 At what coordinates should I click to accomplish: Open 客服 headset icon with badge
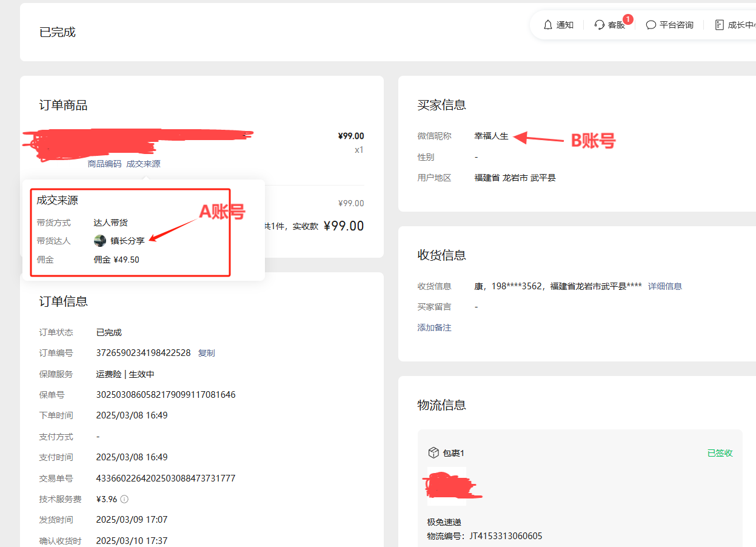(600, 25)
